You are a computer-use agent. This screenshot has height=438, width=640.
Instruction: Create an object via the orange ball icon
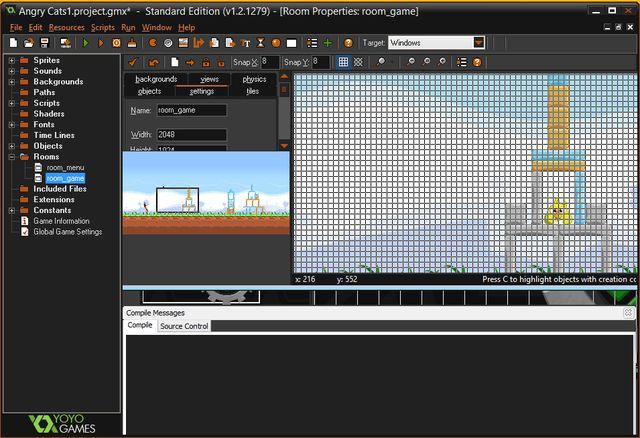tap(276, 43)
